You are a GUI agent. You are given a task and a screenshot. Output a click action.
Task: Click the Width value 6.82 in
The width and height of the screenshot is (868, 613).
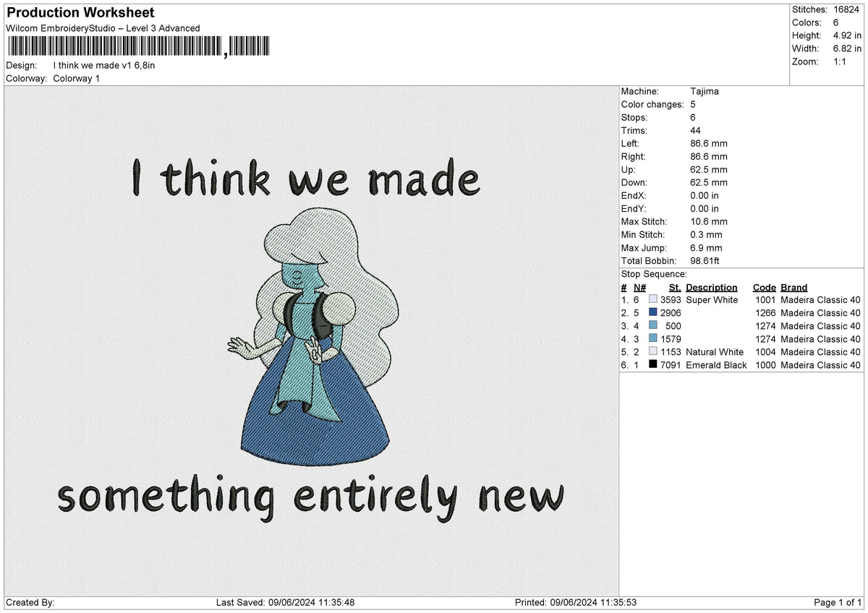[847, 48]
